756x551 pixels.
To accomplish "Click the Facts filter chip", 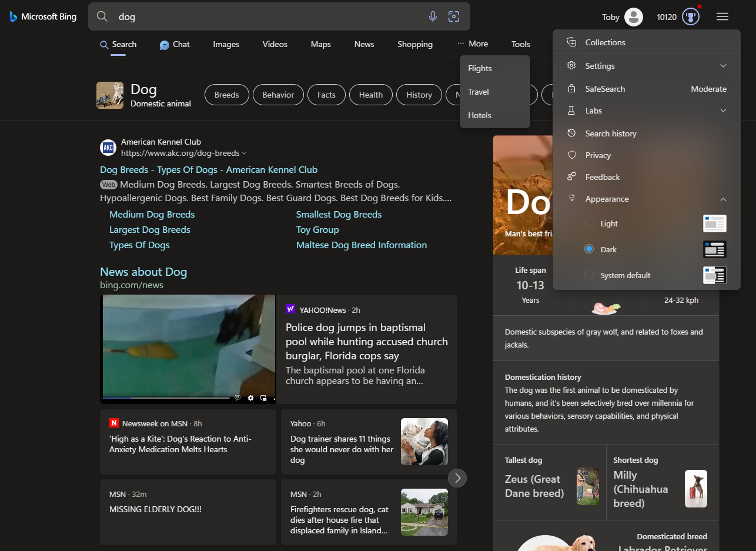I will point(326,95).
